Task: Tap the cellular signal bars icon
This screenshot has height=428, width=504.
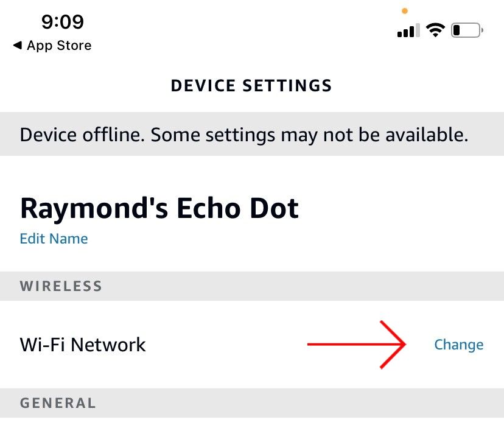Action: [x=407, y=30]
